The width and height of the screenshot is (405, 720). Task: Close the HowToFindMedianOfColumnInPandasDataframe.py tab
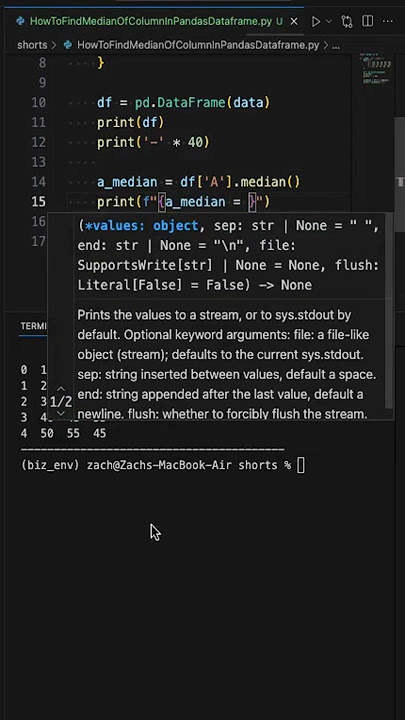pyautogui.click(x=294, y=22)
